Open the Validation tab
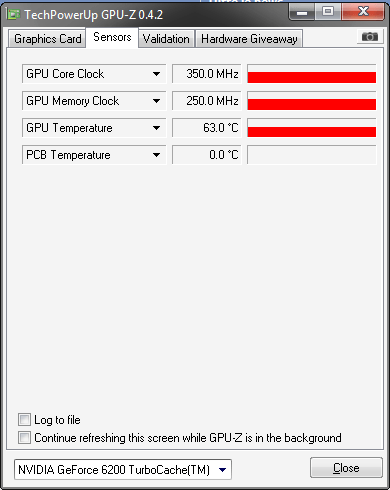The width and height of the screenshot is (390, 490). click(x=166, y=39)
